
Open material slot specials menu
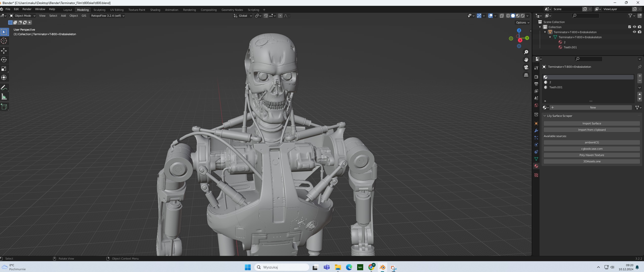pyautogui.click(x=639, y=88)
